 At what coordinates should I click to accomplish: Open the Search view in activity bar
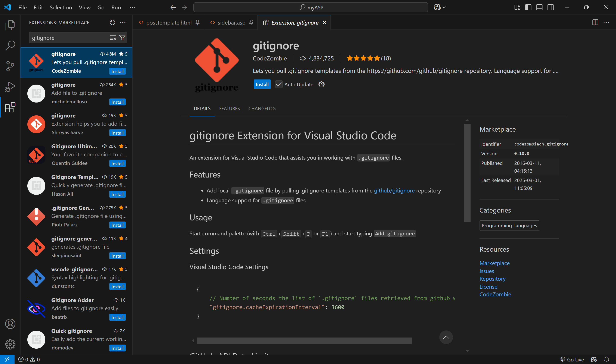[x=10, y=46]
